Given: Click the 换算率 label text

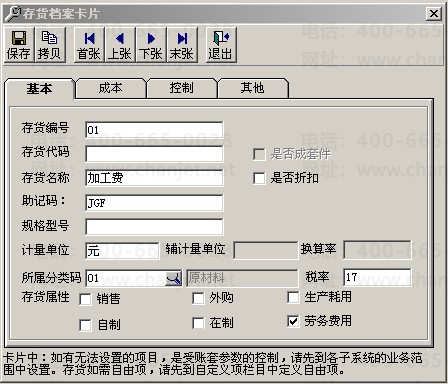Looking at the screenshot, I should pyautogui.click(x=319, y=249).
